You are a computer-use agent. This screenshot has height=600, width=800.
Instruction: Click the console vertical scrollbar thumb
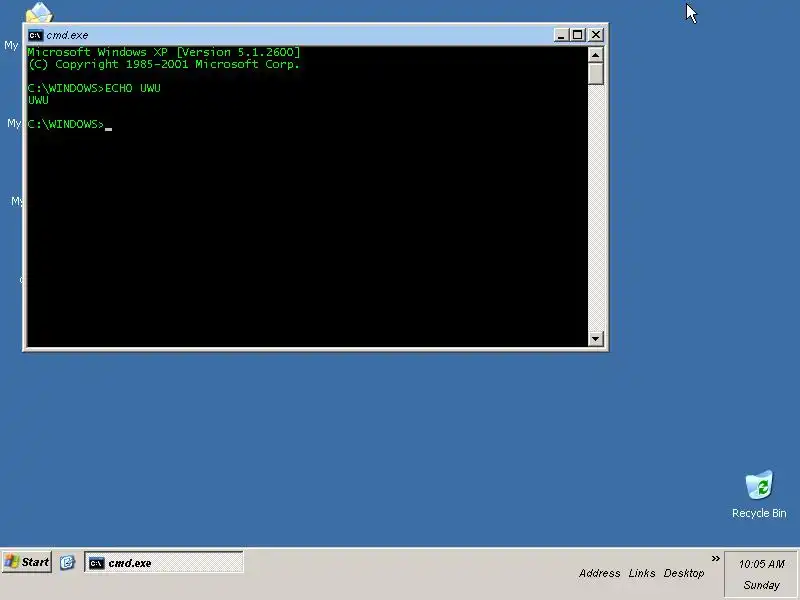595,73
